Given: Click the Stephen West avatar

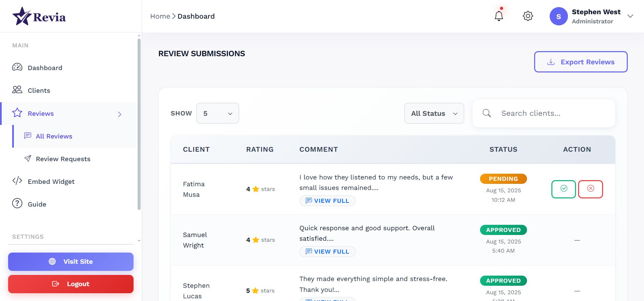Looking at the screenshot, I should coord(558,16).
